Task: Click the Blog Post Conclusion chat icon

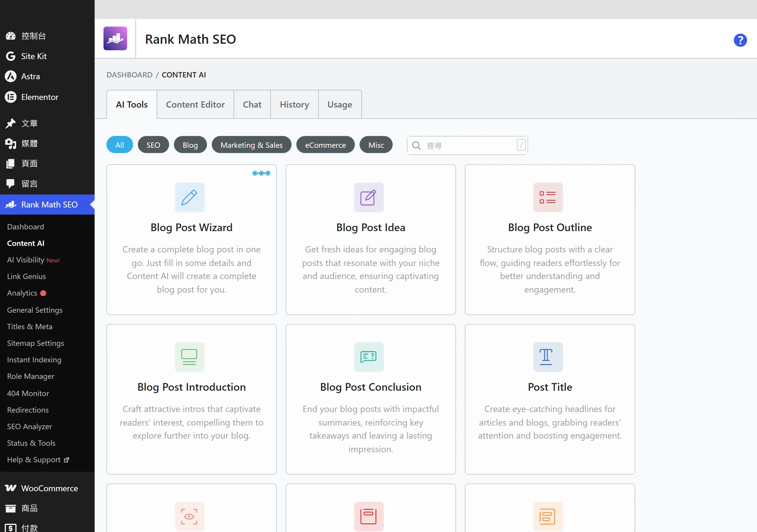Action: [369, 357]
